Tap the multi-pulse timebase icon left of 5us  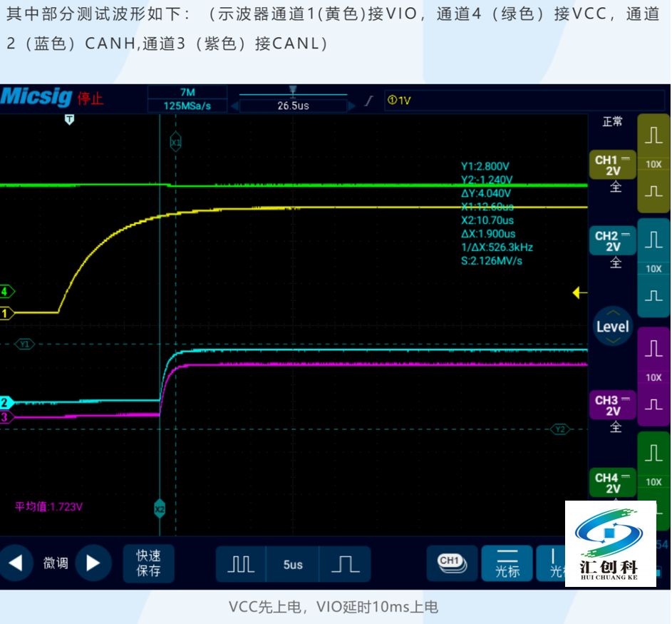coord(241,564)
